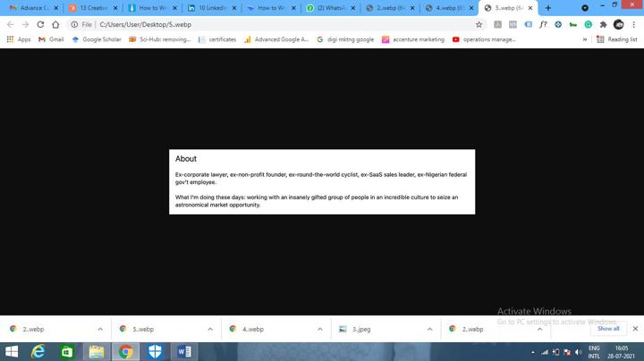The image size is (644, 361).
Task: Click the forward navigation arrow
Action: click(25, 25)
